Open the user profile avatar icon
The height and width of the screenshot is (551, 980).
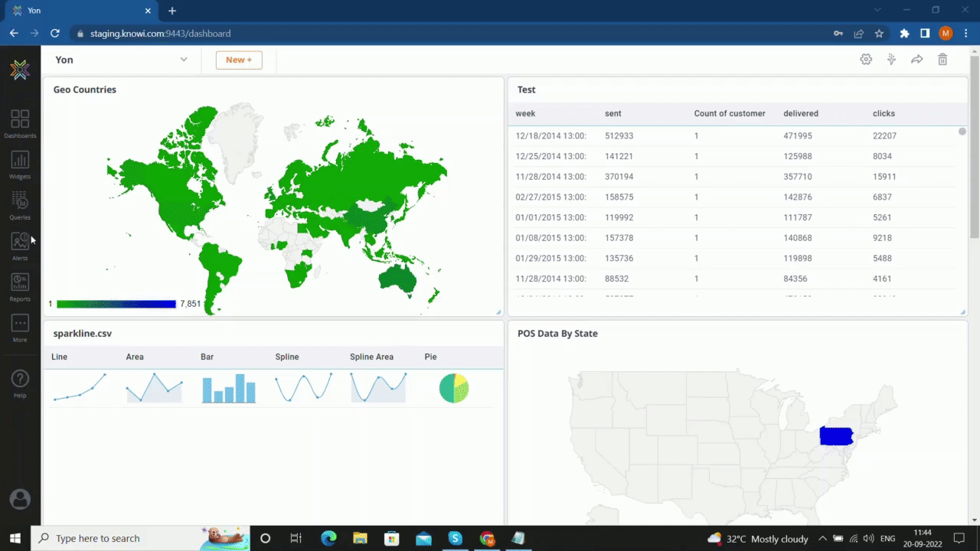pyautogui.click(x=20, y=499)
